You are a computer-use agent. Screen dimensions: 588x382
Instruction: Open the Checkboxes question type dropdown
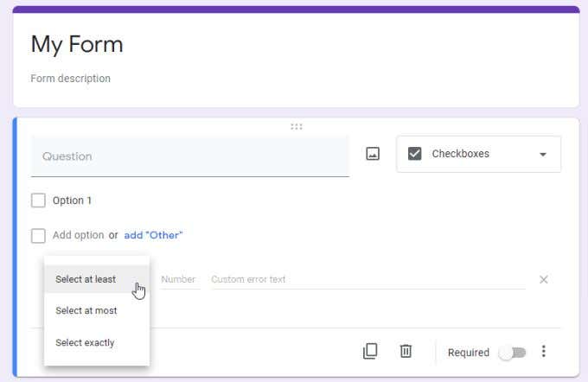478,154
